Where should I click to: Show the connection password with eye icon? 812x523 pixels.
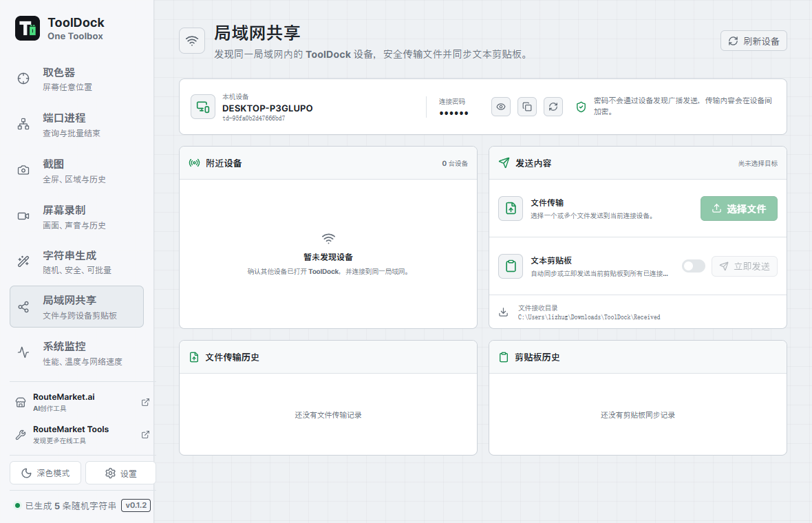(x=501, y=107)
